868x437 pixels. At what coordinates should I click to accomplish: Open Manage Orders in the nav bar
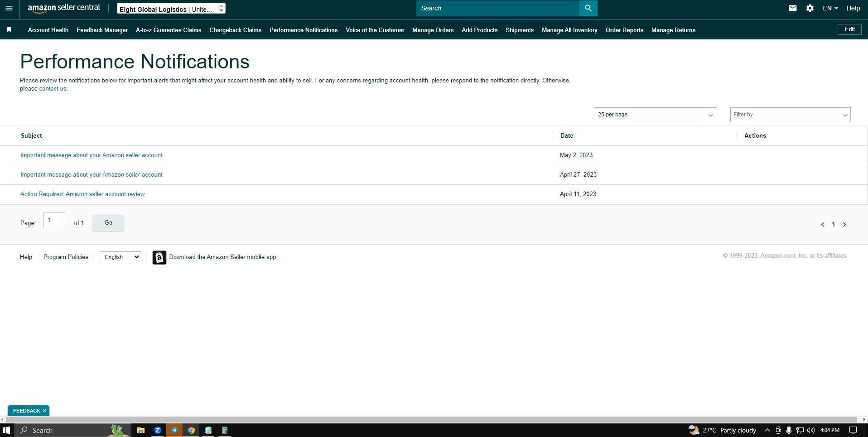[433, 30]
